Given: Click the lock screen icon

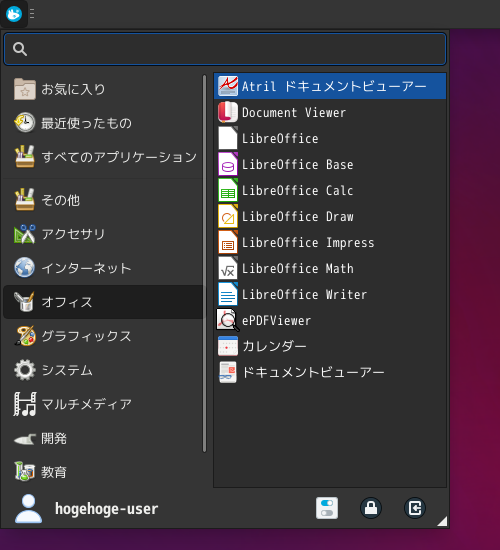Looking at the screenshot, I should 371,508.
